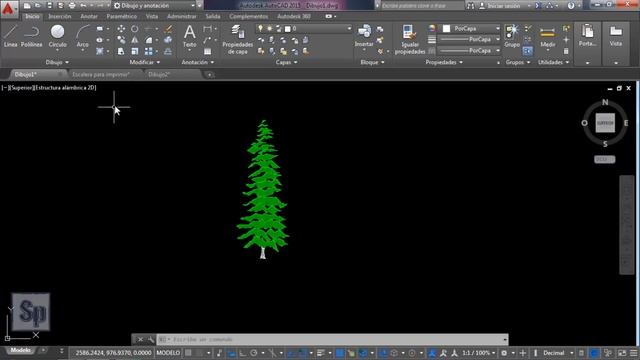
Task: Click the ViewCube SUPERIOR face
Action: click(x=605, y=123)
